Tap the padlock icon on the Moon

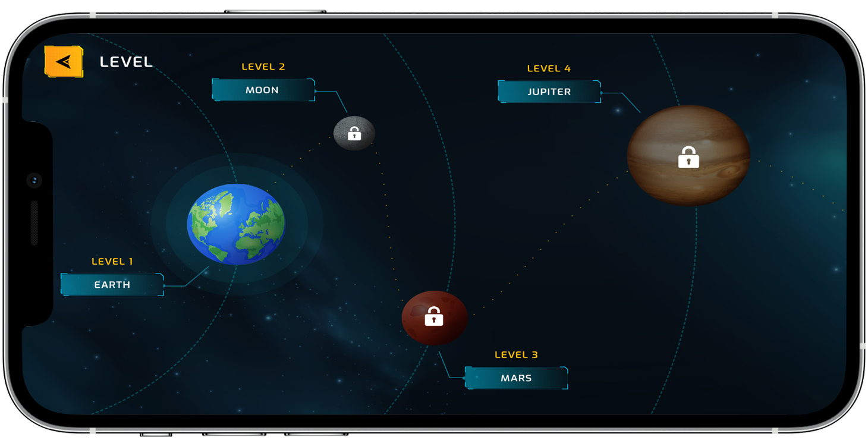354,133
